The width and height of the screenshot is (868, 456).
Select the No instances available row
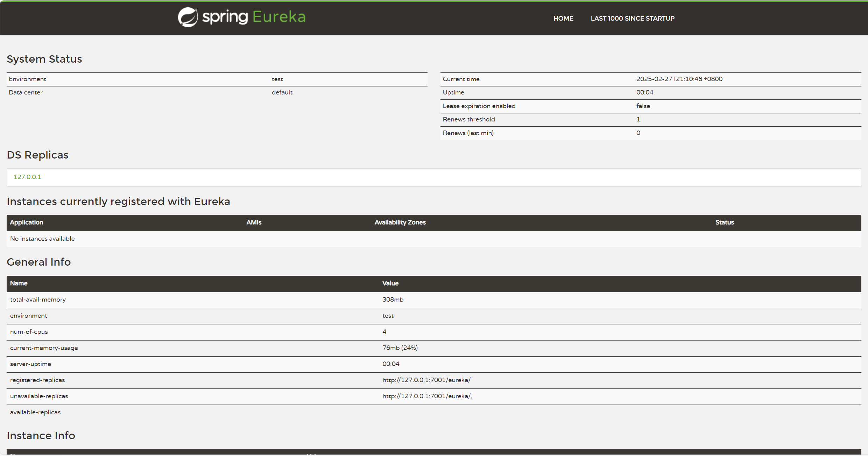434,239
